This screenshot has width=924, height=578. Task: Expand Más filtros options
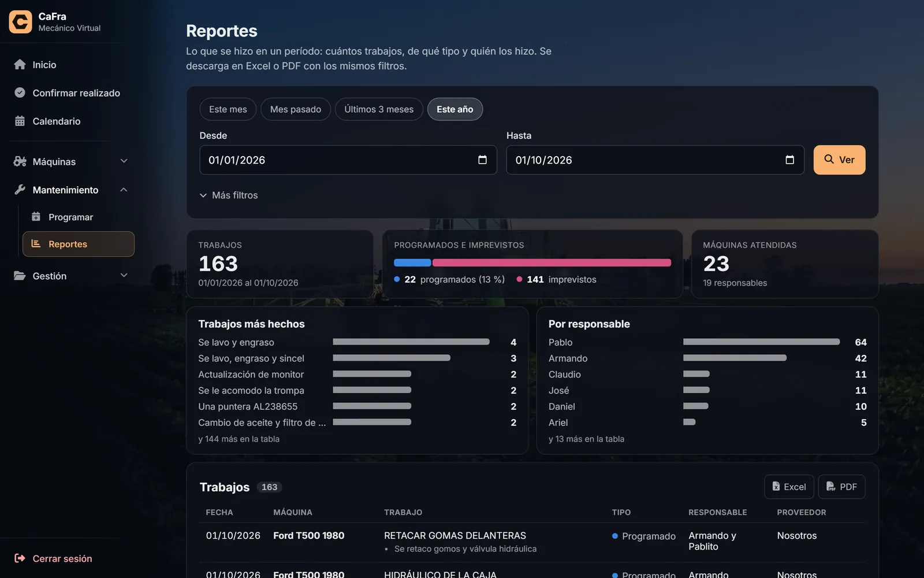coord(229,195)
